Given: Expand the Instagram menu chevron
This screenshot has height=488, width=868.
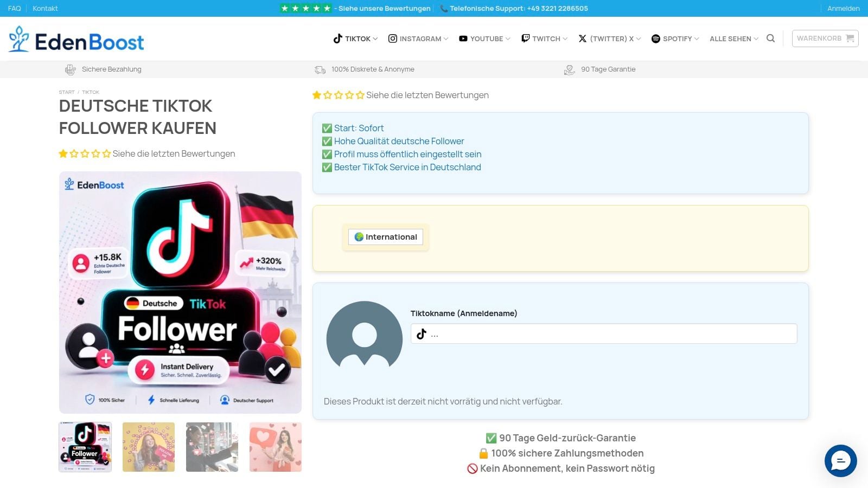Looking at the screenshot, I should click(446, 38).
